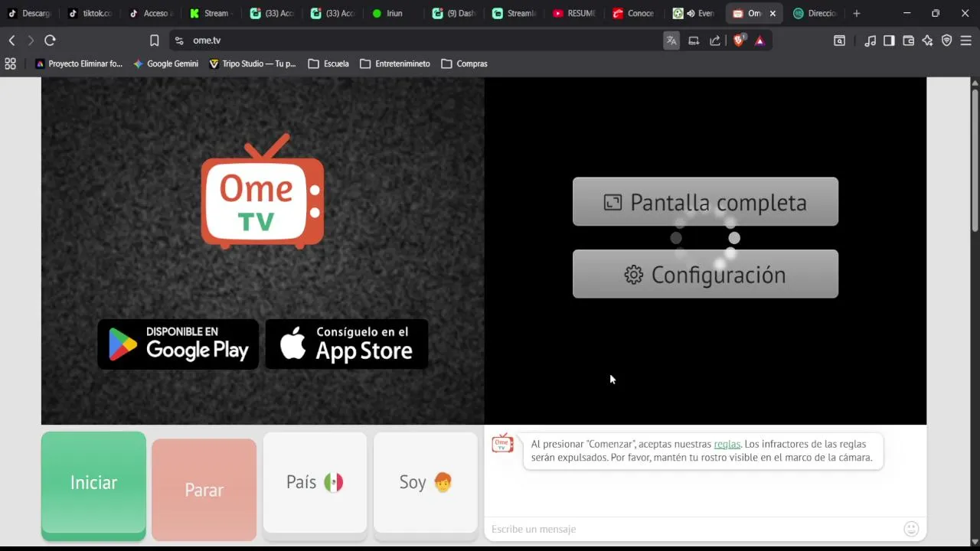
Task: Open the playlist music note icon
Action: point(870,41)
